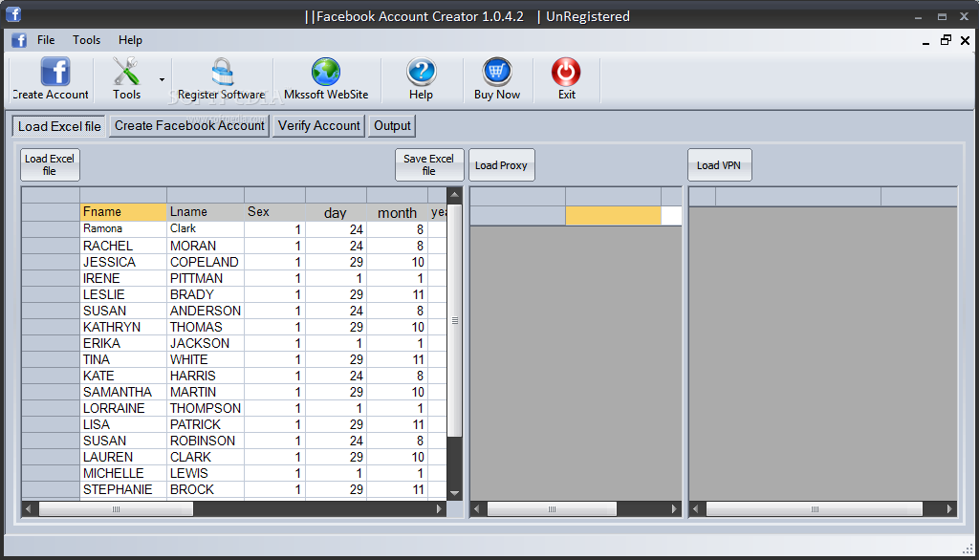Select the JACKSON last name cell
The width and height of the screenshot is (979, 560).
pyautogui.click(x=206, y=343)
